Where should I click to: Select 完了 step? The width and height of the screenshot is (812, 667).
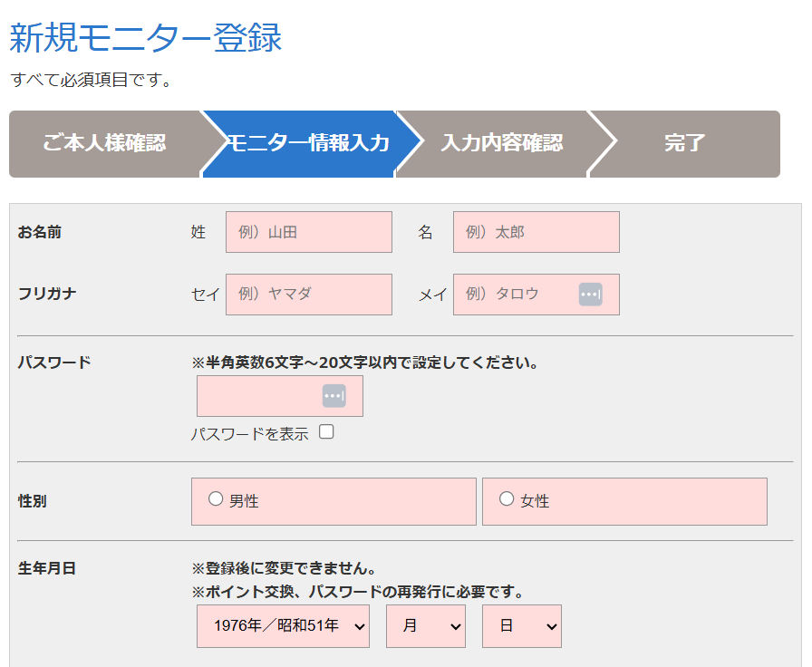pyautogui.click(x=684, y=143)
